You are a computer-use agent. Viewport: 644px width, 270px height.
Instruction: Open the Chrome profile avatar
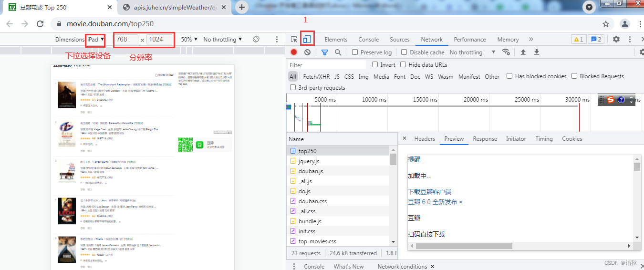click(x=624, y=24)
